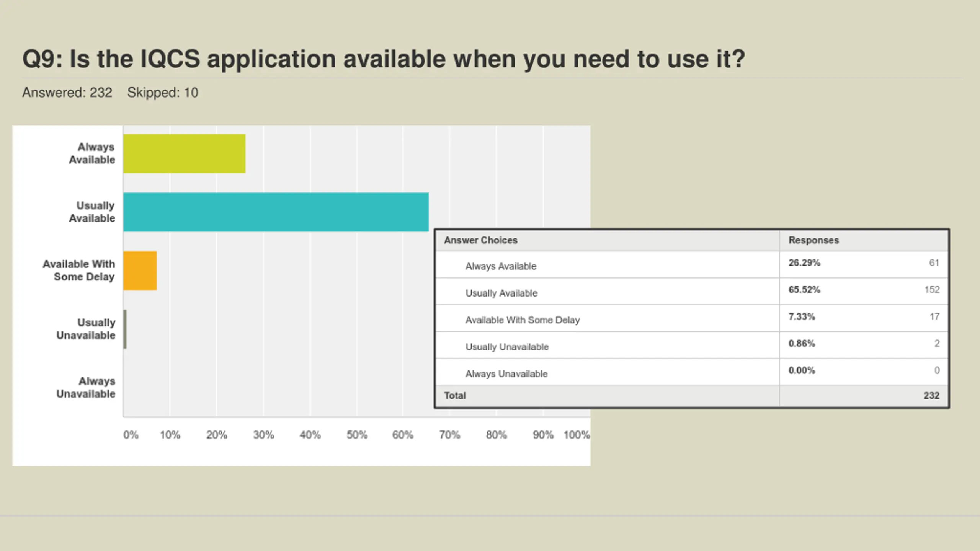This screenshot has height=551, width=980.
Task: Click the teal Usually Available bar
Action: [x=276, y=212]
